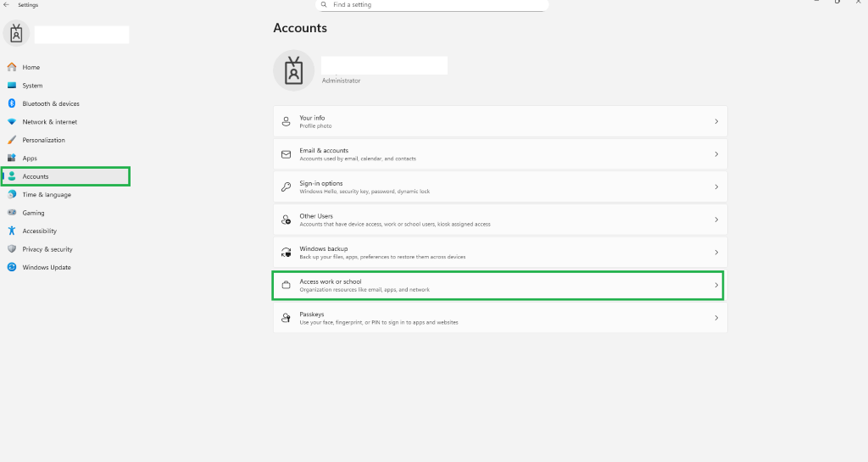Open Email & accounts settings
Screen dimensions: 868x462
coord(500,154)
